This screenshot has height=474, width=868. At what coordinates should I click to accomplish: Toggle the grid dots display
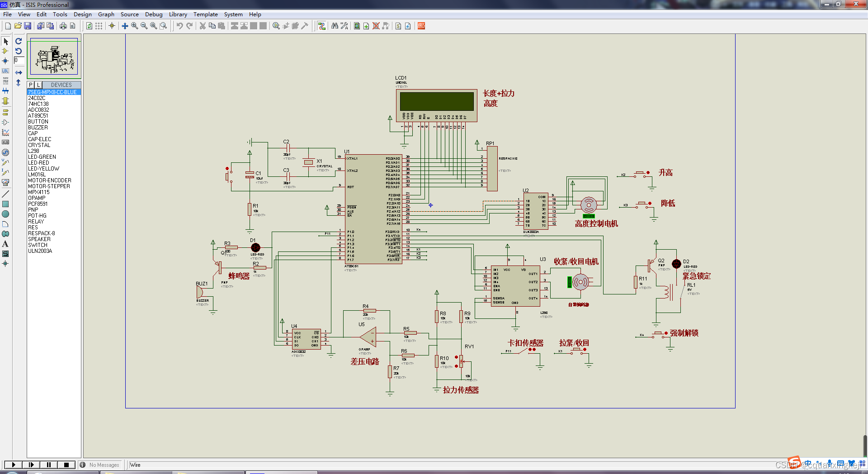[99, 26]
